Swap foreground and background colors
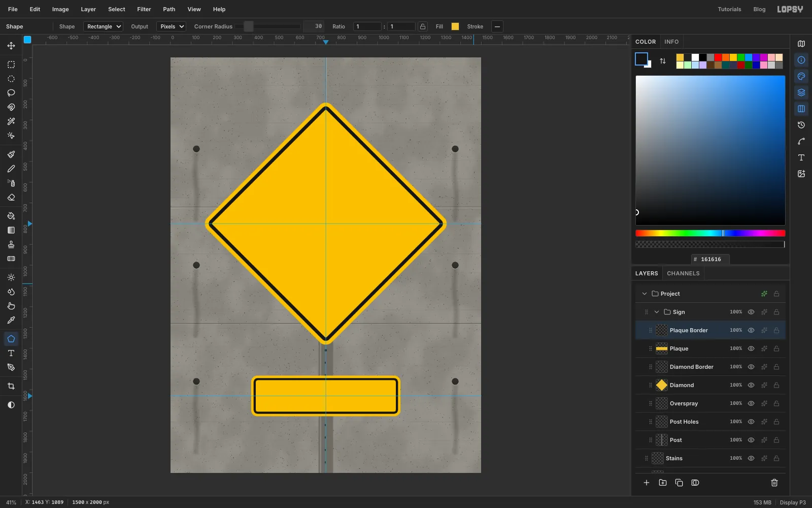The height and width of the screenshot is (508, 812). (x=663, y=61)
